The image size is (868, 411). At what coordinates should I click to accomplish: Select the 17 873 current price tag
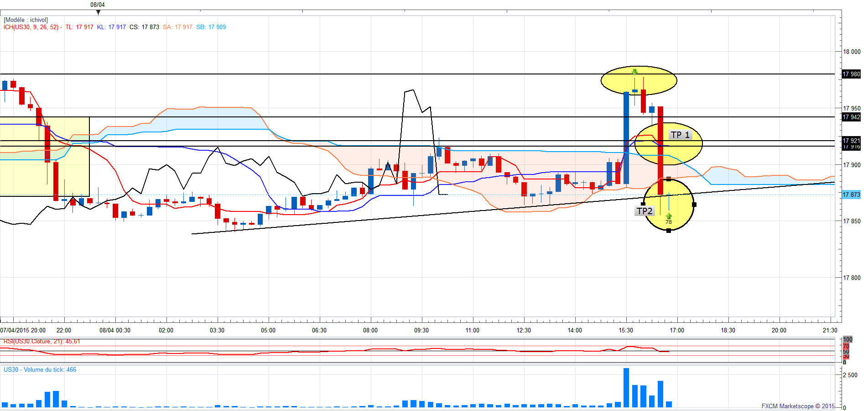pyautogui.click(x=851, y=195)
